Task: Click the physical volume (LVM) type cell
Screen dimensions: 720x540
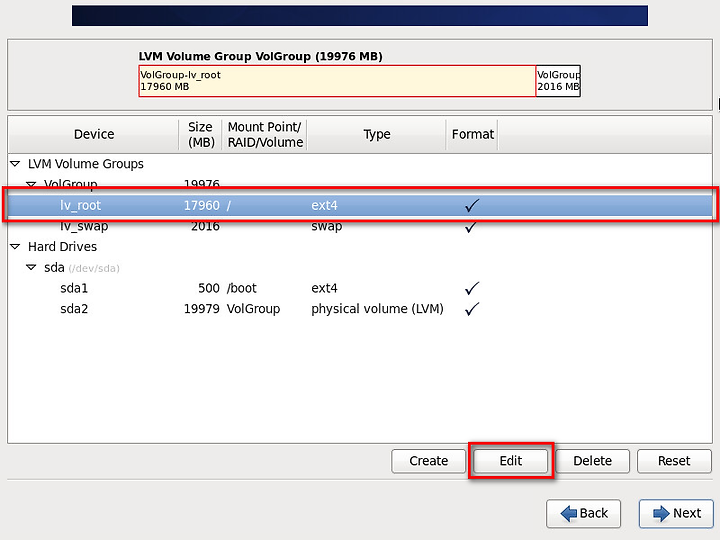Action: (377, 309)
